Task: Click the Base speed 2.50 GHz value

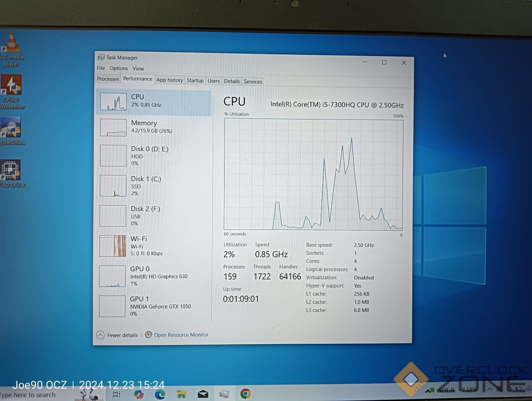Action: click(364, 245)
